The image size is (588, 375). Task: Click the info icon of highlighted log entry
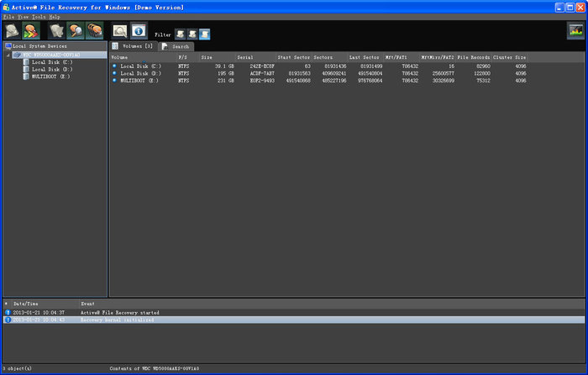[x=8, y=320]
